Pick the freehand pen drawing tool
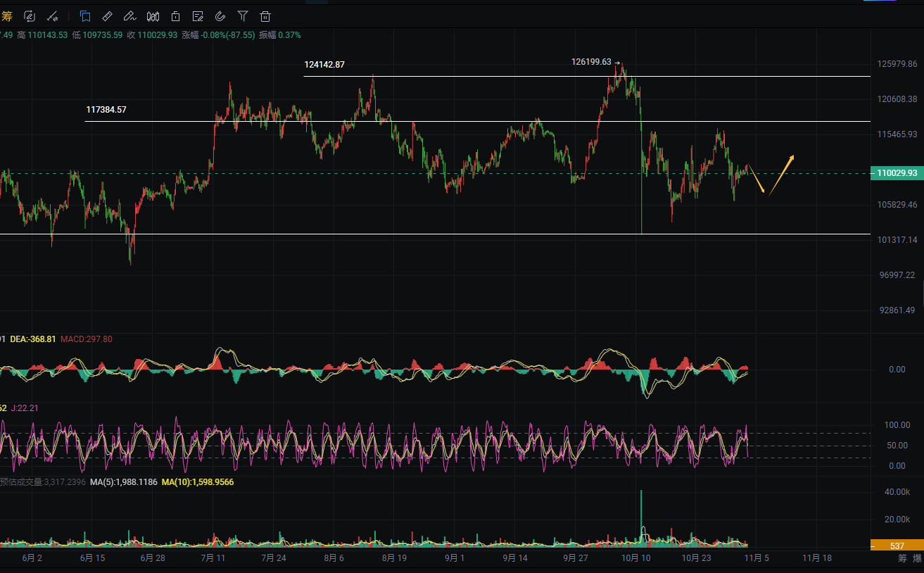Screen dimensions: 924x573 click(x=129, y=15)
